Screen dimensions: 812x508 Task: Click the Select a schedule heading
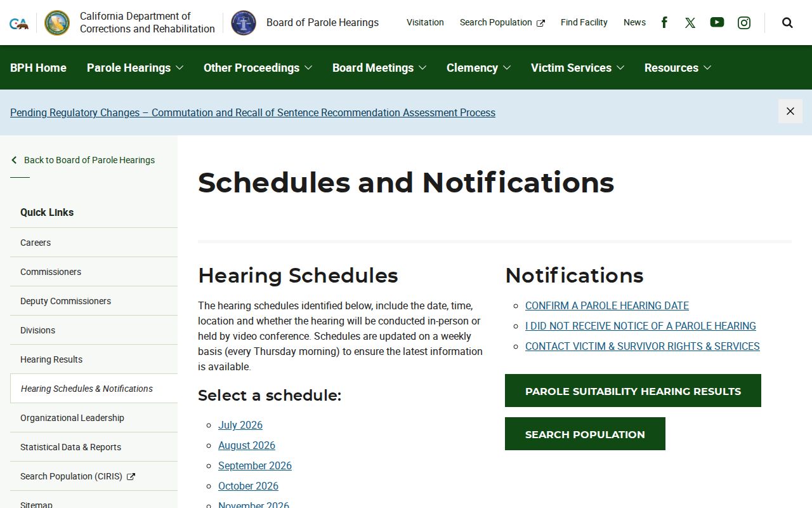[x=270, y=395]
